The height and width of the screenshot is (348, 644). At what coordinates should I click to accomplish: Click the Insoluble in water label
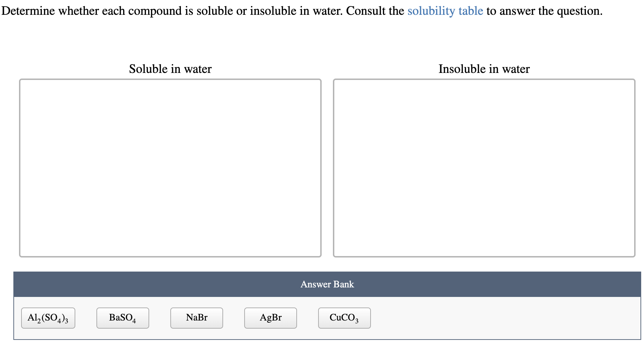pyautogui.click(x=484, y=69)
